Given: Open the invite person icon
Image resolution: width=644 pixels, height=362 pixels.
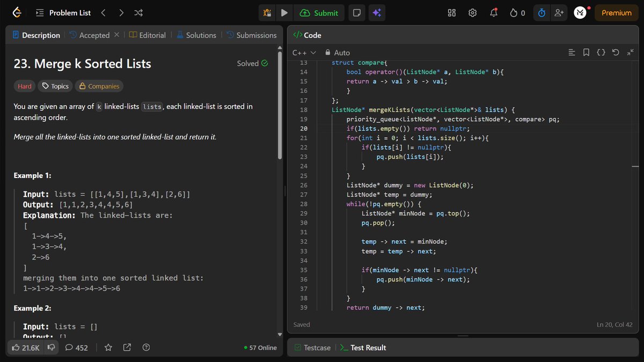Looking at the screenshot, I should point(559,13).
